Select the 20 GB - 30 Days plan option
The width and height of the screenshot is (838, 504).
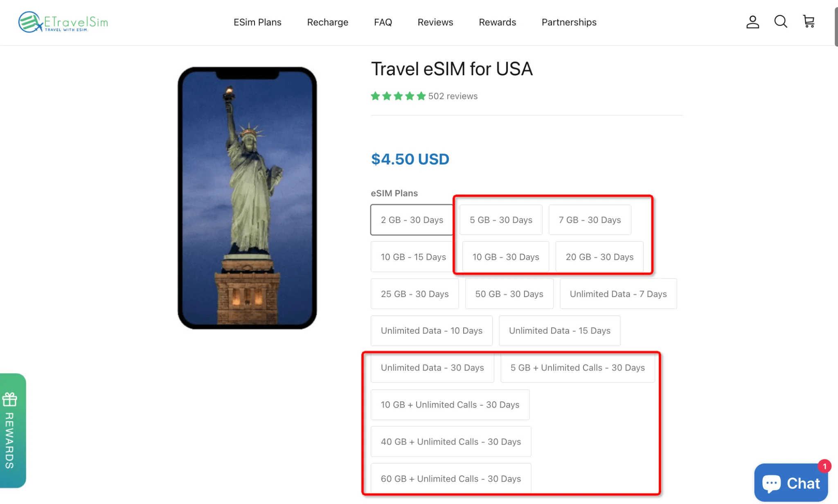pyautogui.click(x=599, y=256)
